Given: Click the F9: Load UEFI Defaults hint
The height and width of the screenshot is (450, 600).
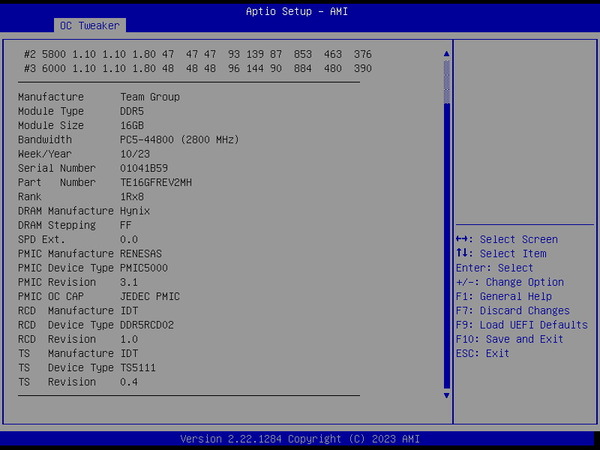Looking at the screenshot, I should coord(522,325).
